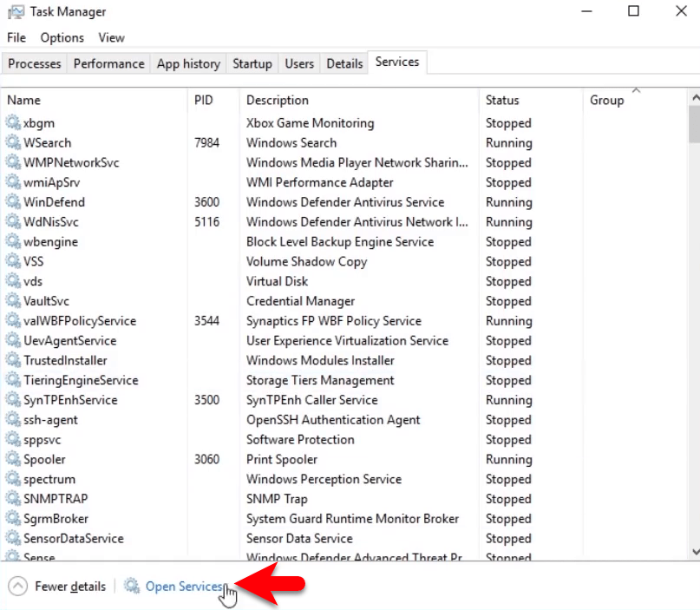This screenshot has width=700, height=610.
Task: Click the gear icon beside Open Services
Action: point(132,586)
